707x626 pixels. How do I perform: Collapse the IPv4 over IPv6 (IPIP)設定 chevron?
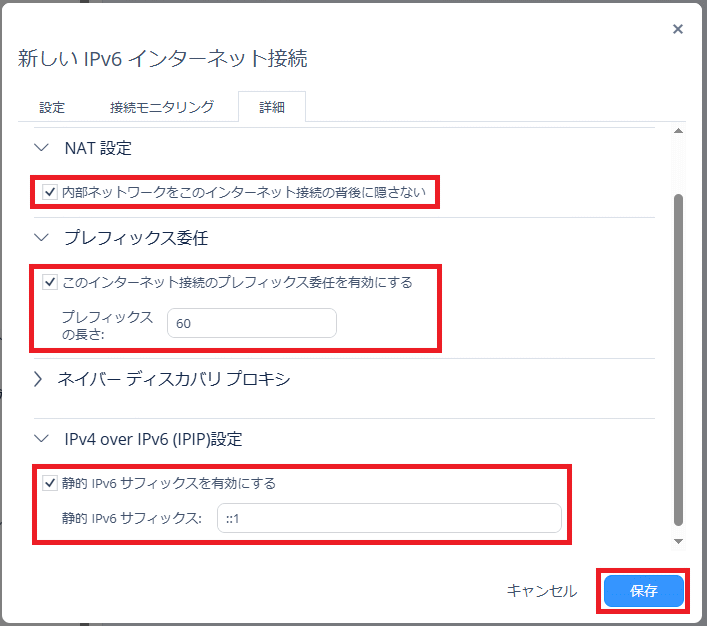click(41, 439)
